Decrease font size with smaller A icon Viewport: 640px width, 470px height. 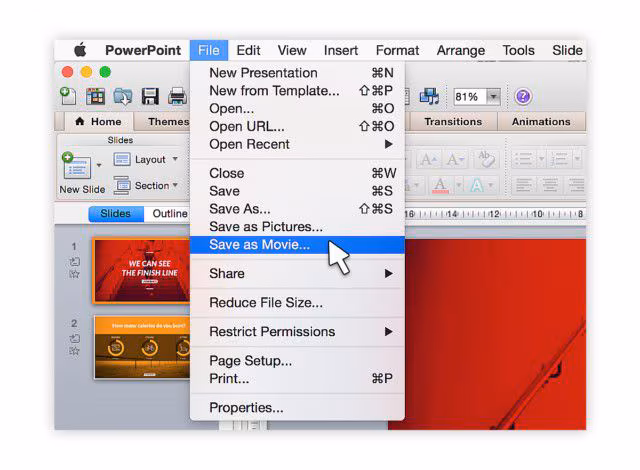point(454,159)
